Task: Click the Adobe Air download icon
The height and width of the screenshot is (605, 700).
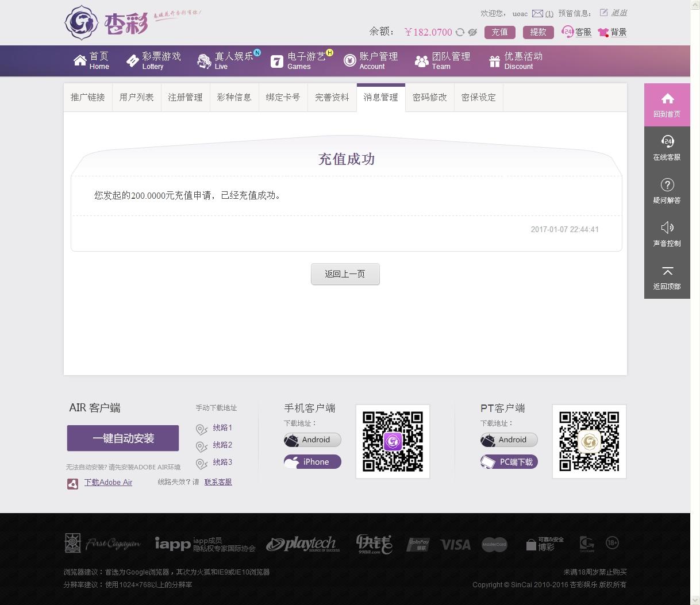Action: (72, 483)
